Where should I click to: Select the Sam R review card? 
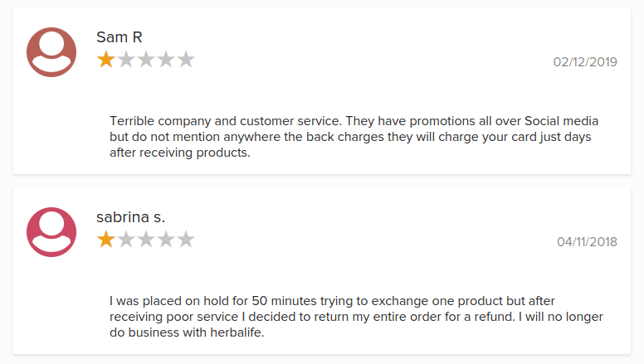pyautogui.click(x=322, y=90)
